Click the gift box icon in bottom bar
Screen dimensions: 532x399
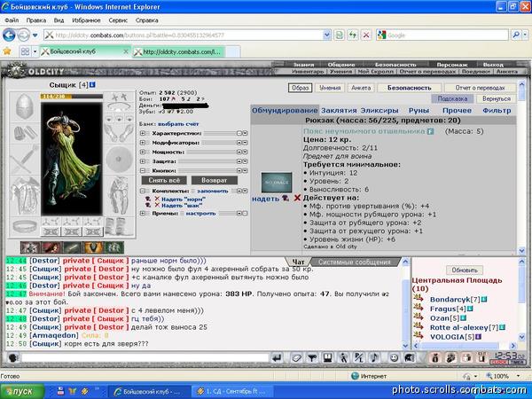tap(466, 357)
